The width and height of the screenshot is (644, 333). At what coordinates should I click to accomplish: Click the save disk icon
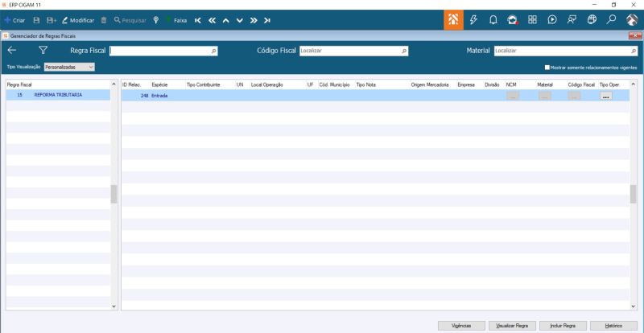36,20
